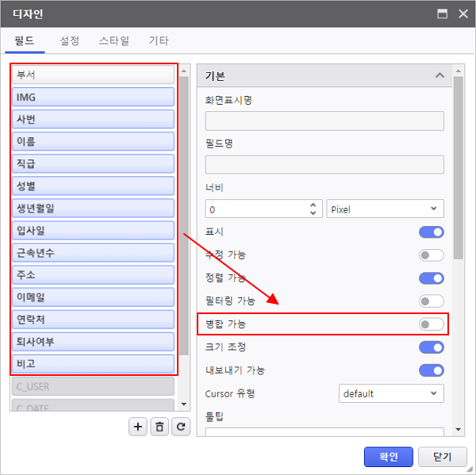Open the 스타일 tab
476x475 pixels.
[x=114, y=40]
